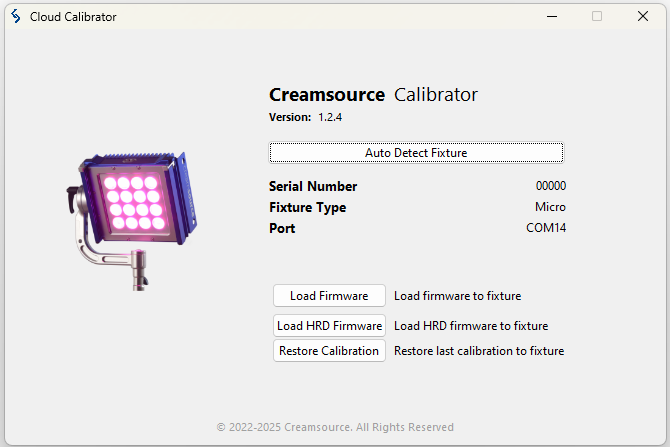The width and height of the screenshot is (670, 447).
Task: Click the Cloud Calibrator app icon in the title bar
Action: click(x=16, y=16)
